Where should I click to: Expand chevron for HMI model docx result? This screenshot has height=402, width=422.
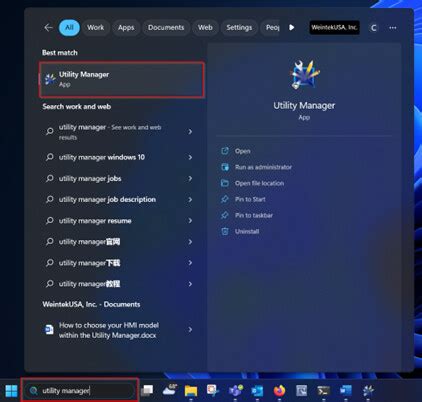pyautogui.click(x=190, y=330)
